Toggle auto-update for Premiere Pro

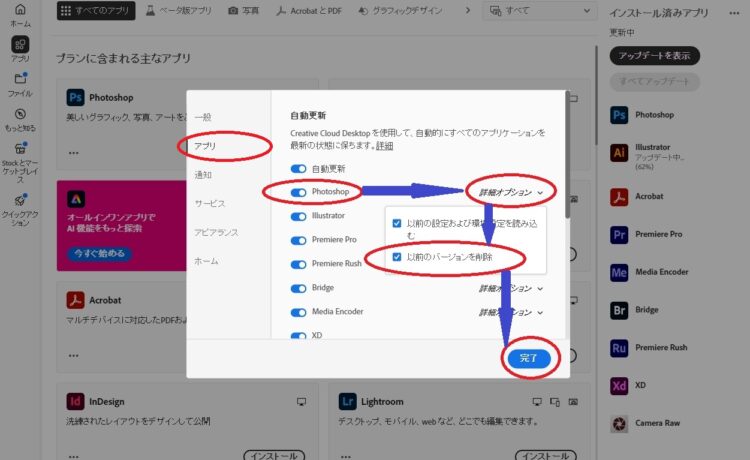click(298, 241)
